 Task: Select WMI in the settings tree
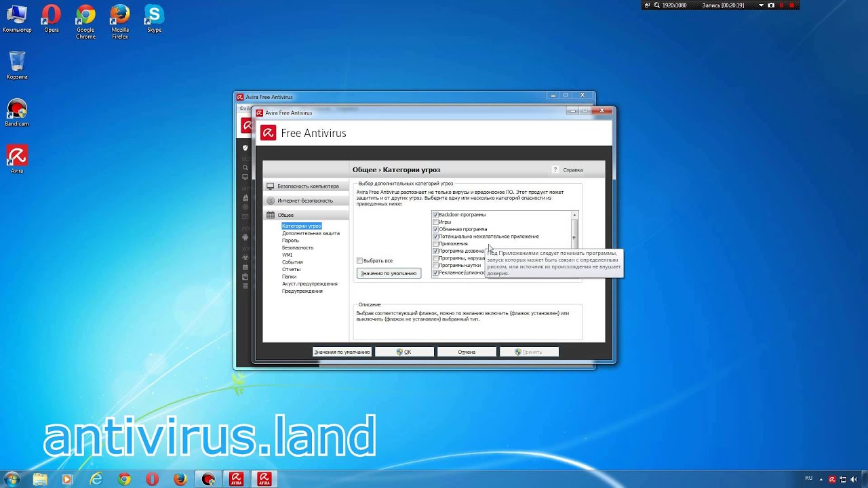pos(288,255)
